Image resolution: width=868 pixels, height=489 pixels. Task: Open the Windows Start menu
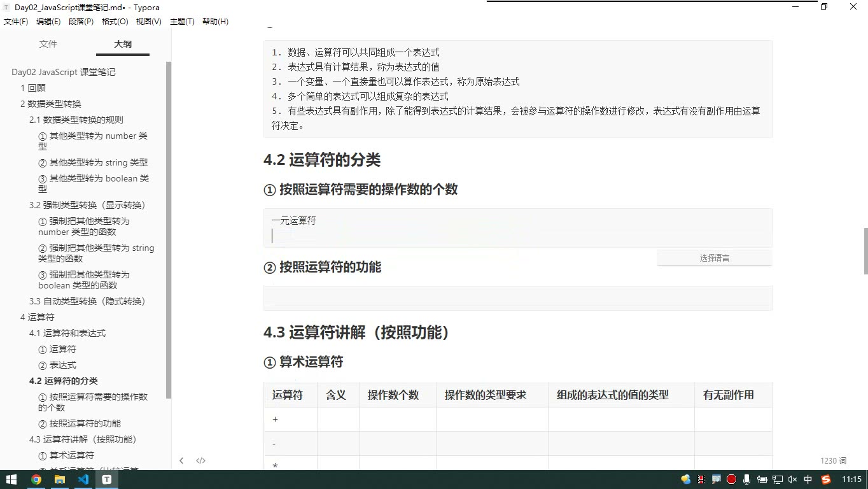tap(11, 479)
